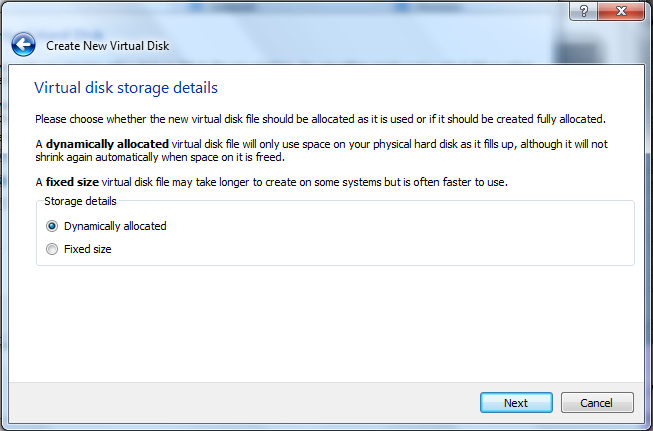The image size is (653, 431).
Task: Click the empty footer area left of Next
Action: (250, 403)
